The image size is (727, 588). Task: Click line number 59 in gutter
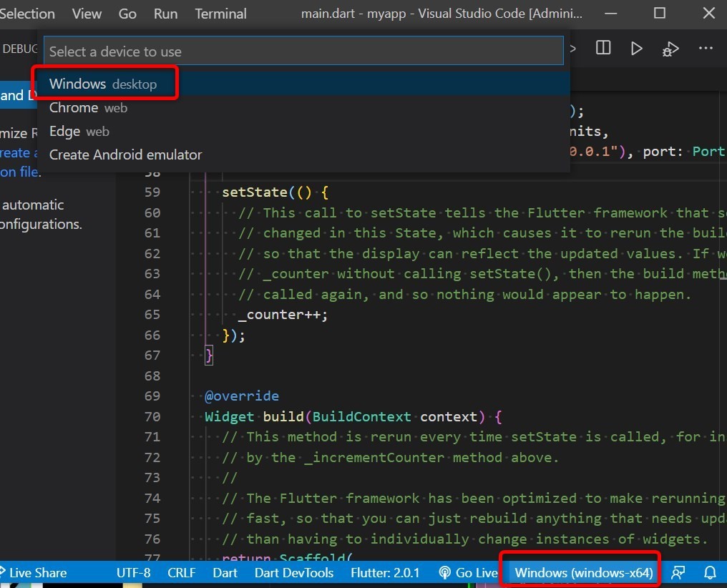pos(152,192)
